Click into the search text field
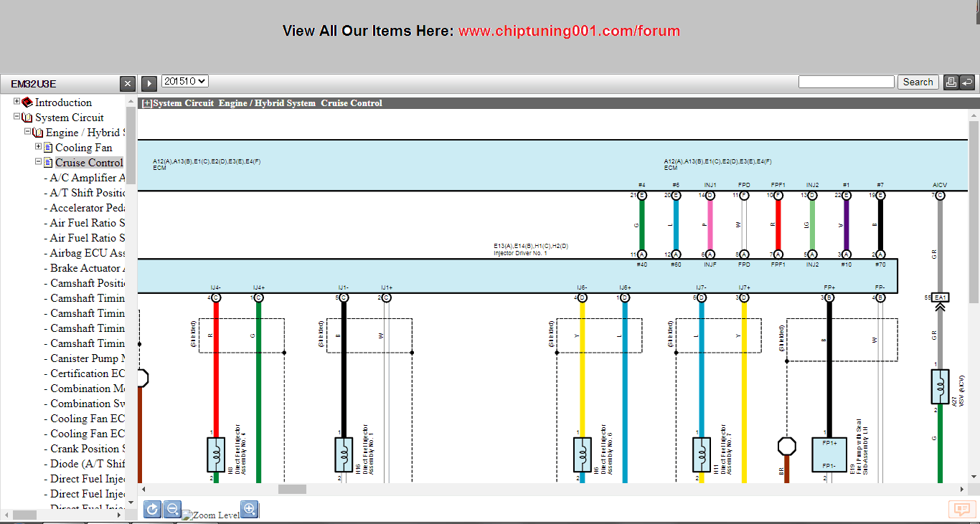The height and width of the screenshot is (524, 980). 846,82
